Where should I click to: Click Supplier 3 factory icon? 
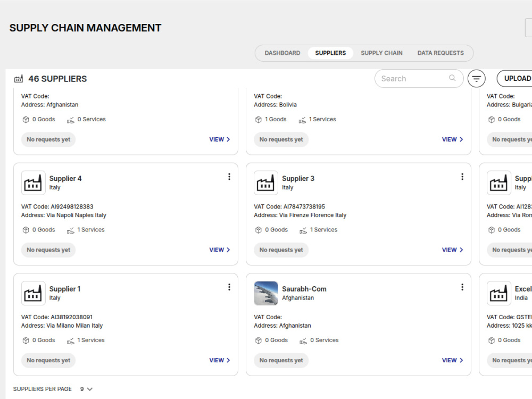[x=266, y=183]
